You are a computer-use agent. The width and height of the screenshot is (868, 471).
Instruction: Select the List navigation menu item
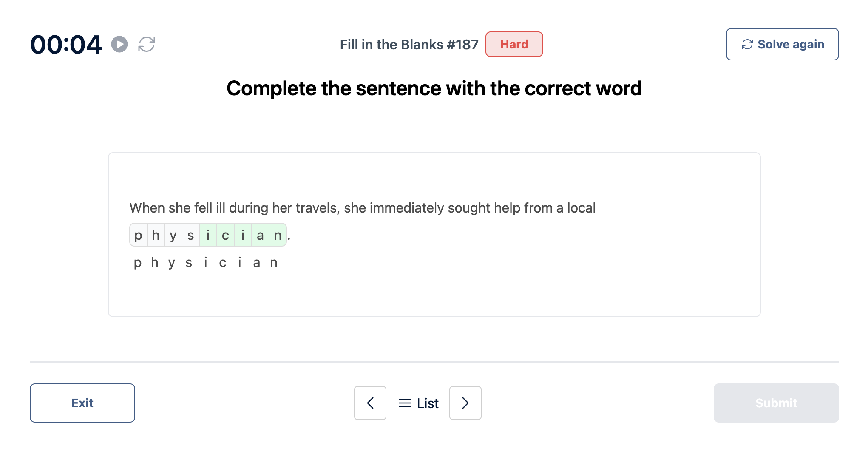(417, 403)
